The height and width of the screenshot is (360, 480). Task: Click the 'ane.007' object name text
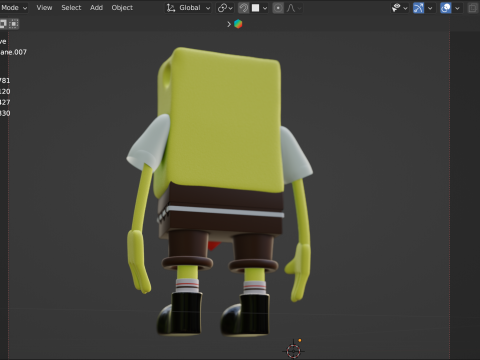(x=13, y=52)
